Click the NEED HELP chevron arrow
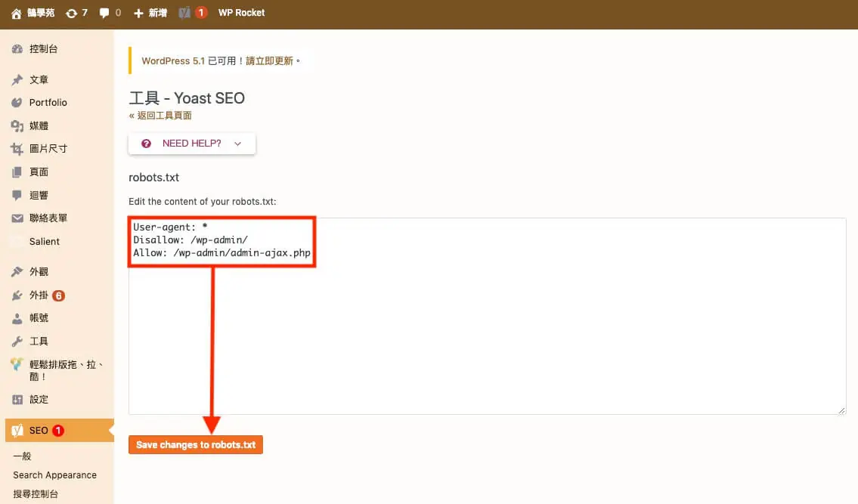The height and width of the screenshot is (504, 858). pyautogui.click(x=237, y=144)
